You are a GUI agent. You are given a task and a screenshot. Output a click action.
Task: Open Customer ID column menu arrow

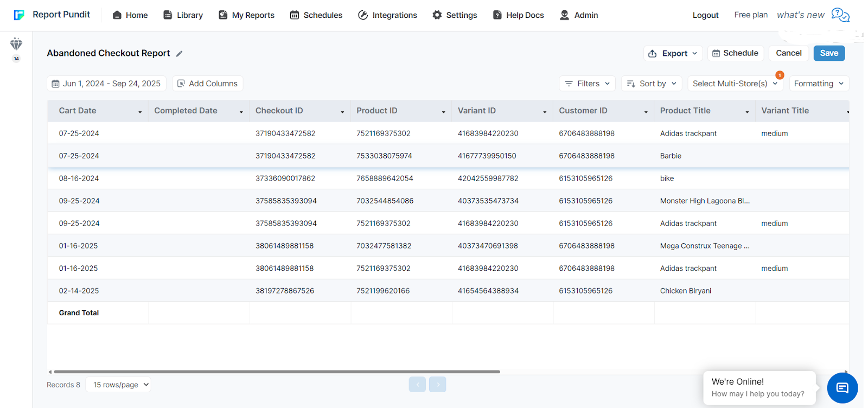coord(646,112)
